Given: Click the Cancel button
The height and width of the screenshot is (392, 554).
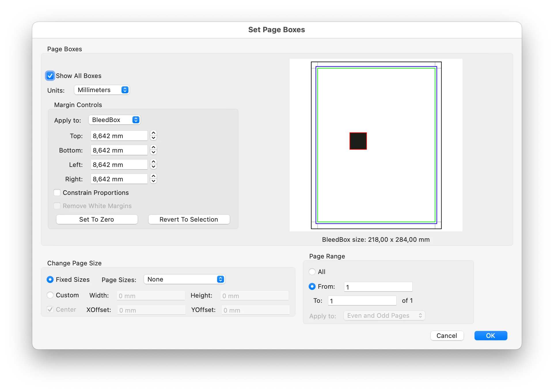Looking at the screenshot, I should pyautogui.click(x=447, y=336).
